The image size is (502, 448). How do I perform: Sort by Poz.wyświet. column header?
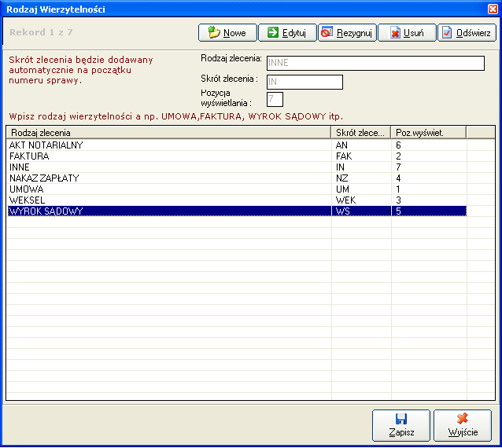[429, 132]
